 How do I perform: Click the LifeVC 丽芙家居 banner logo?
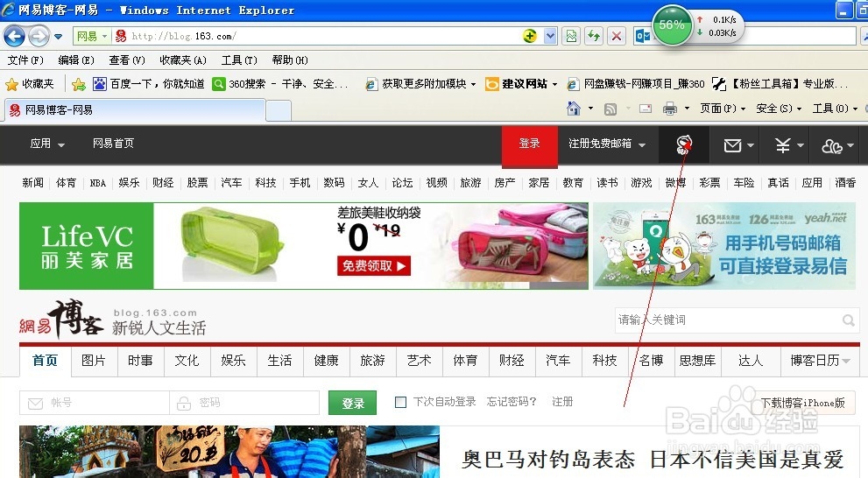pyautogui.click(x=87, y=246)
